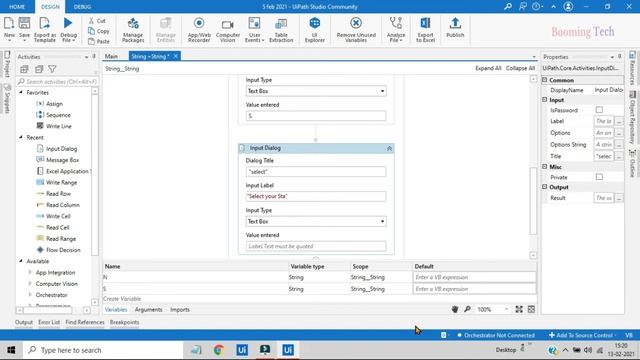Image resolution: width=640 pixels, height=360 pixels.
Task: Copy the selected activity
Action: (99, 31)
